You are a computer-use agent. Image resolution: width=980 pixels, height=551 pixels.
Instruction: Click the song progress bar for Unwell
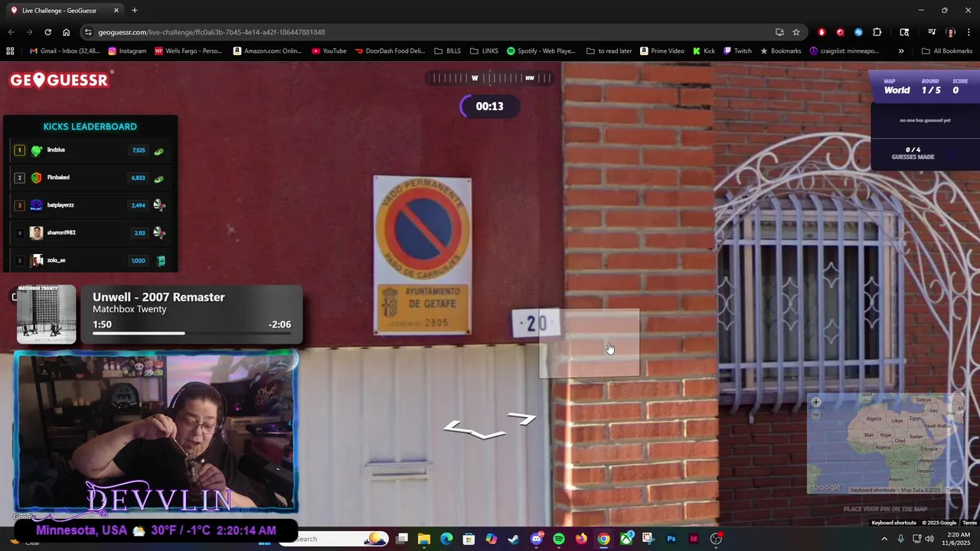tap(191, 333)
